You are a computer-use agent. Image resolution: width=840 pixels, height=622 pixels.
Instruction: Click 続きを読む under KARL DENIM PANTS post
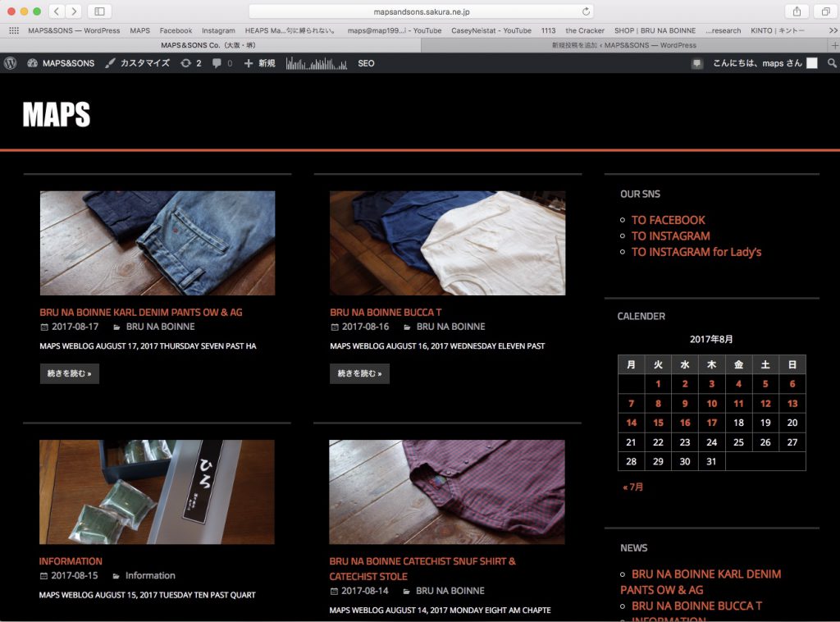coord(69,373)
